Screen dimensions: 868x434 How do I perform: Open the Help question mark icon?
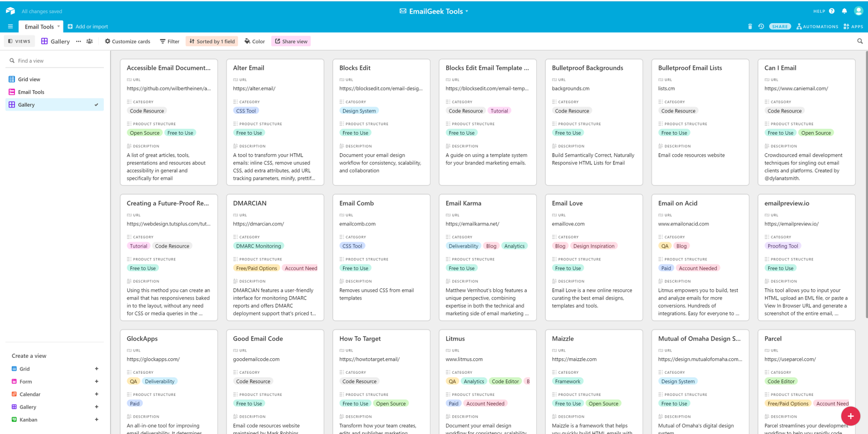832,11
